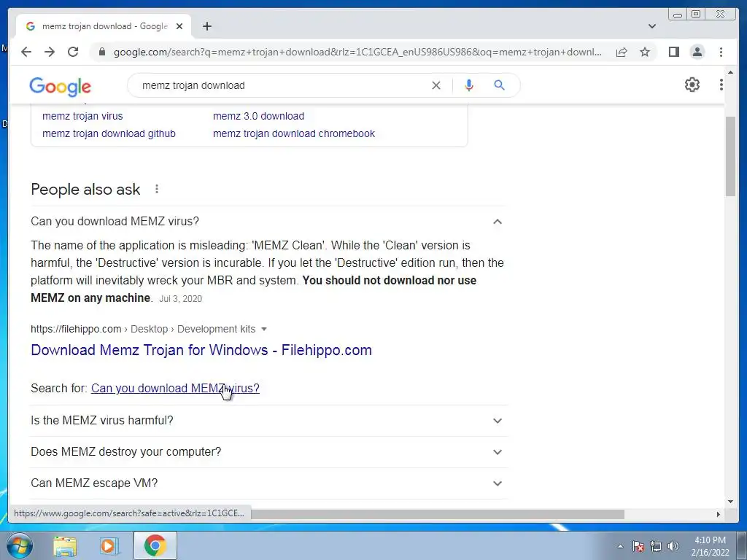Expand Is the MEMZ virus harmful
Screen dimensions: 747x560
(268, 421)
